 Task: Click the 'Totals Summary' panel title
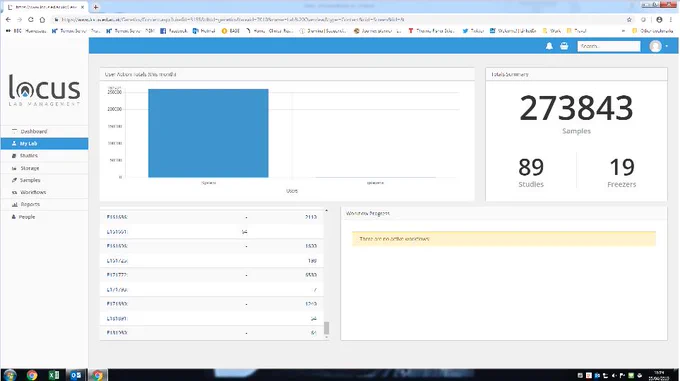[510, 75]
